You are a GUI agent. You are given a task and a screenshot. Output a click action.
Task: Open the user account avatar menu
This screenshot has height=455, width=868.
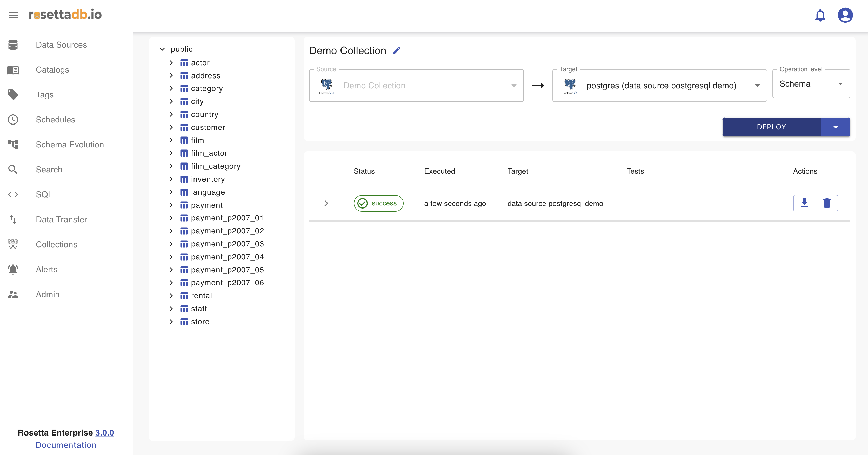pos(845,15)
